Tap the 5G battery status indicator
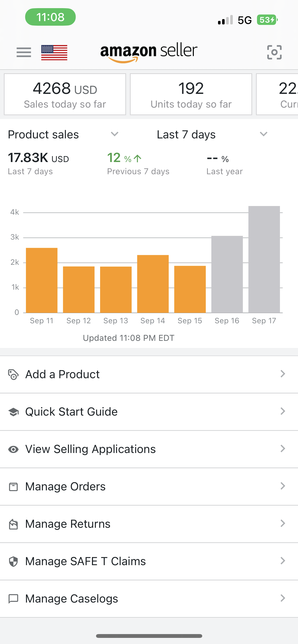 267,20
